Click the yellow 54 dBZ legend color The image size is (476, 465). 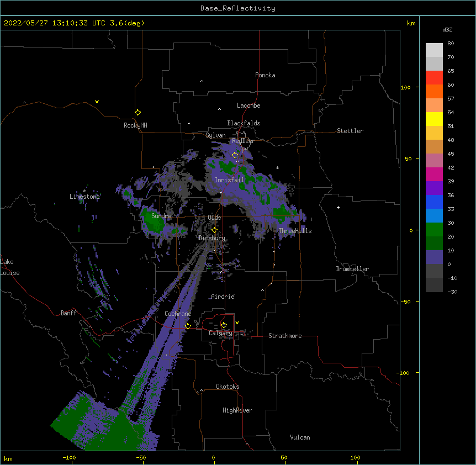[434, 119]
